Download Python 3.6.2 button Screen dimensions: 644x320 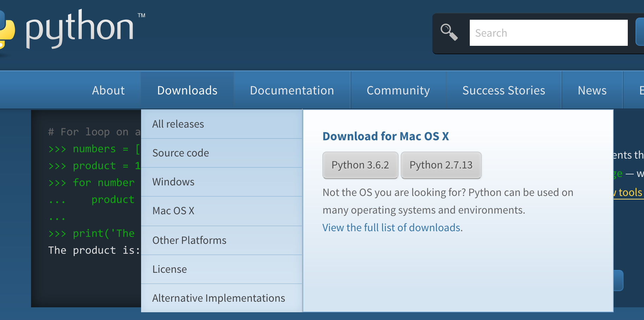(x=360, y=165)
